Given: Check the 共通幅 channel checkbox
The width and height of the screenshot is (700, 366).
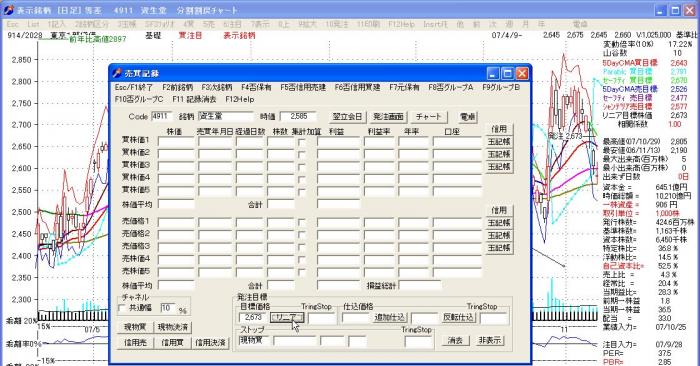Looking at the screenshot, I should (122, 308).
